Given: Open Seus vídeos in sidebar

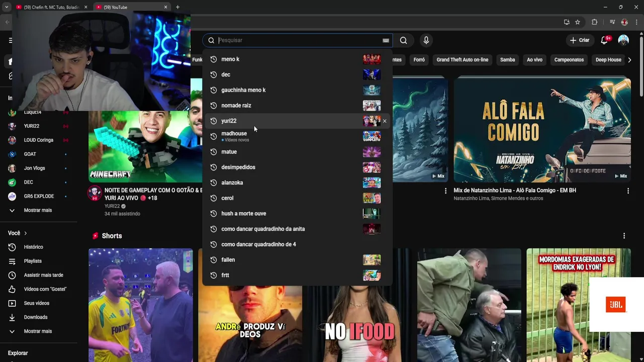Looking at the screenshot, I should [x=38, y=304].
